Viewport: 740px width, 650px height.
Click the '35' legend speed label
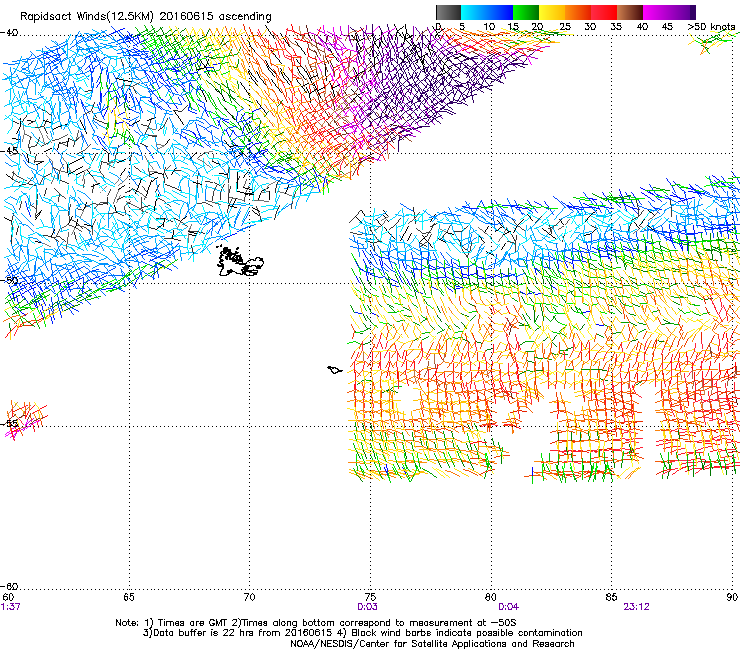coord(616,27)
